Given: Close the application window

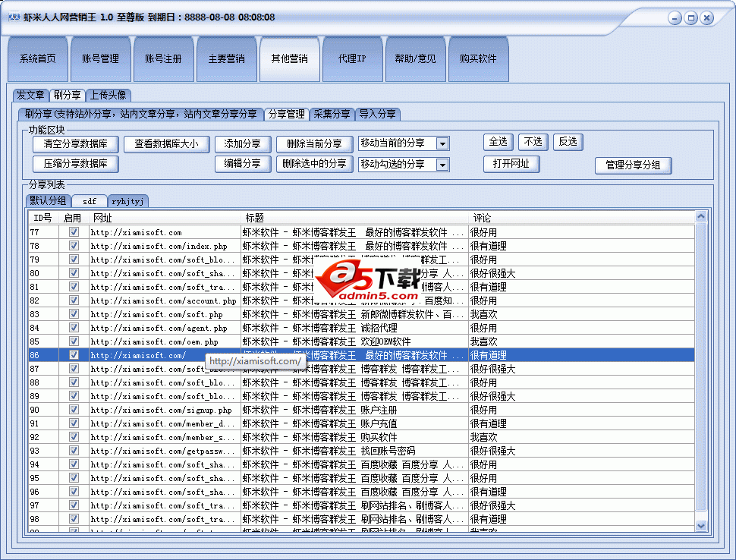Looking at the screenshot, I should coord(706,18).
